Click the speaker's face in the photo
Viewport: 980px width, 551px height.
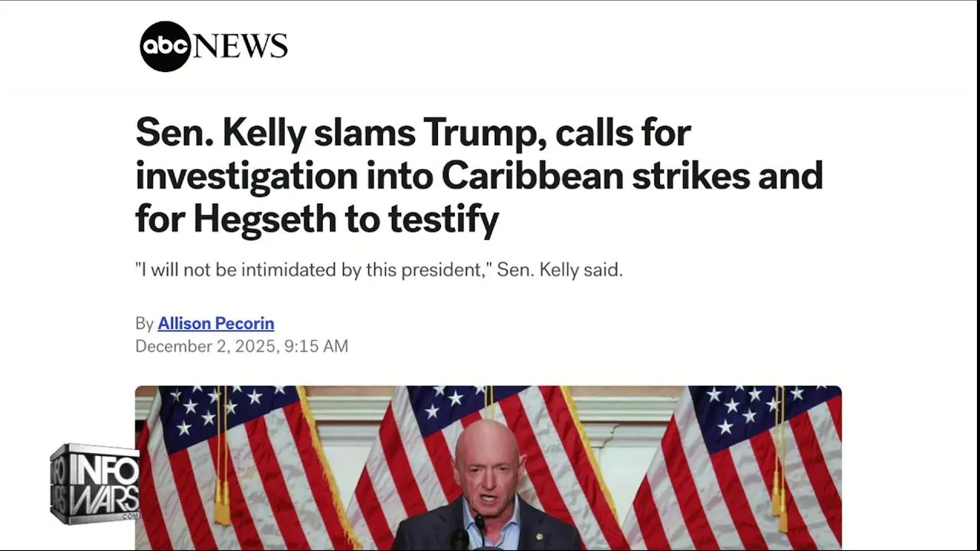tap(488, 467)
